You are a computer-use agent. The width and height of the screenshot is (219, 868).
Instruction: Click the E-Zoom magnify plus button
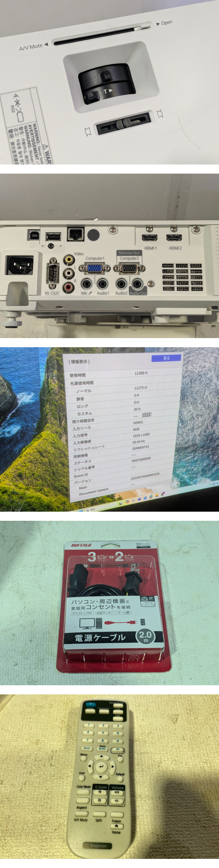(x=100, y=792)
